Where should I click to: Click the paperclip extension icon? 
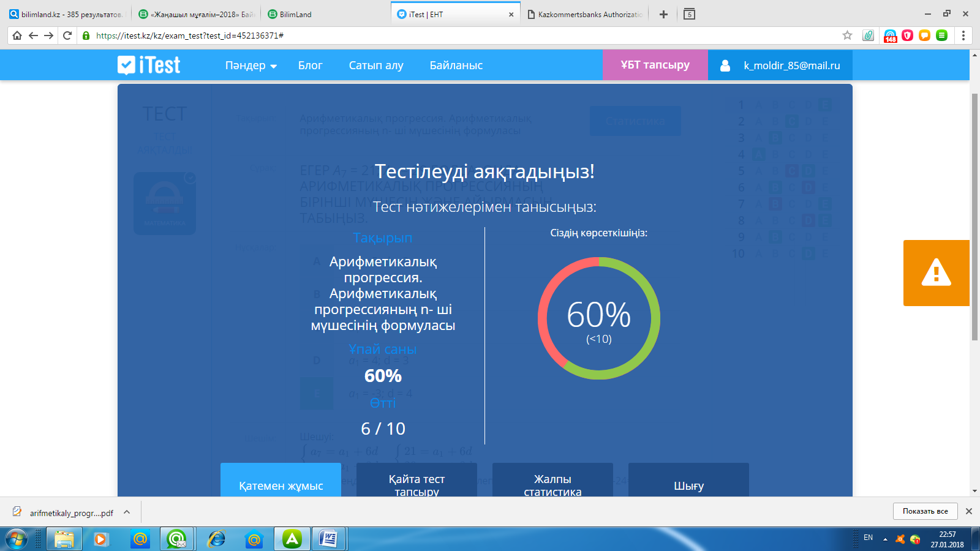pos(868,36)
